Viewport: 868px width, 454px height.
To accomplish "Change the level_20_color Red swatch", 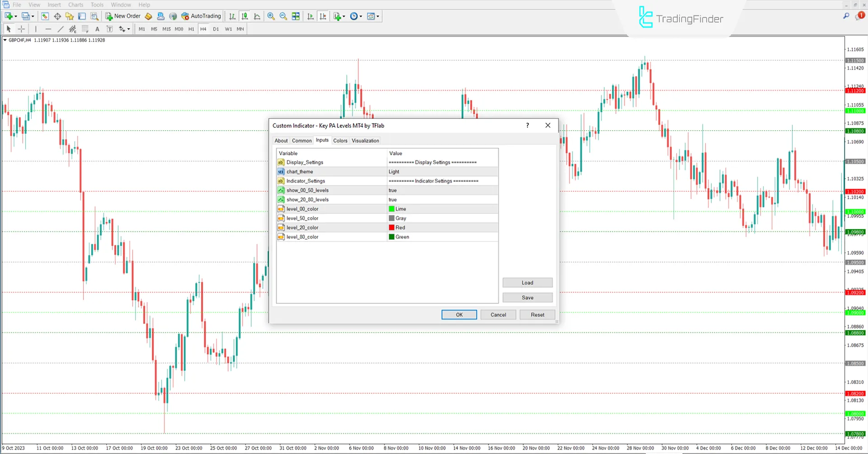I will pyautogui.click(x=442, y=227).
